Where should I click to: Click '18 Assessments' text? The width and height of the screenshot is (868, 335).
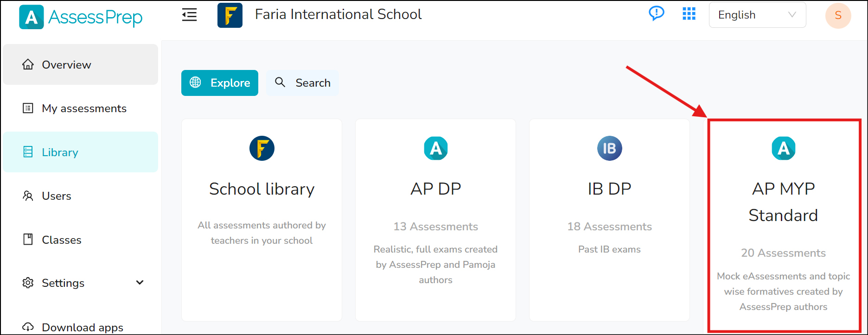coord(609,227)
